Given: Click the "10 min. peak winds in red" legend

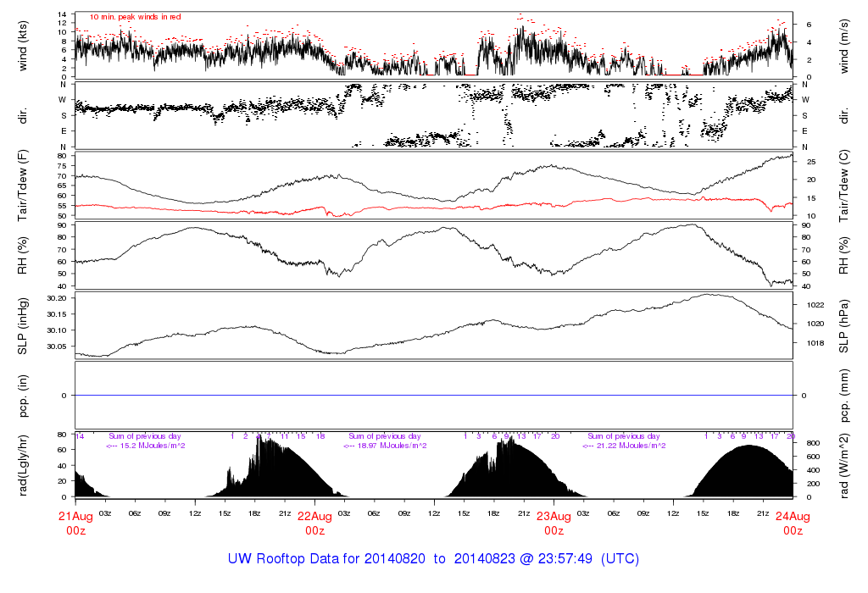Looking at the screenshot, I should click(x=136, y=17).
